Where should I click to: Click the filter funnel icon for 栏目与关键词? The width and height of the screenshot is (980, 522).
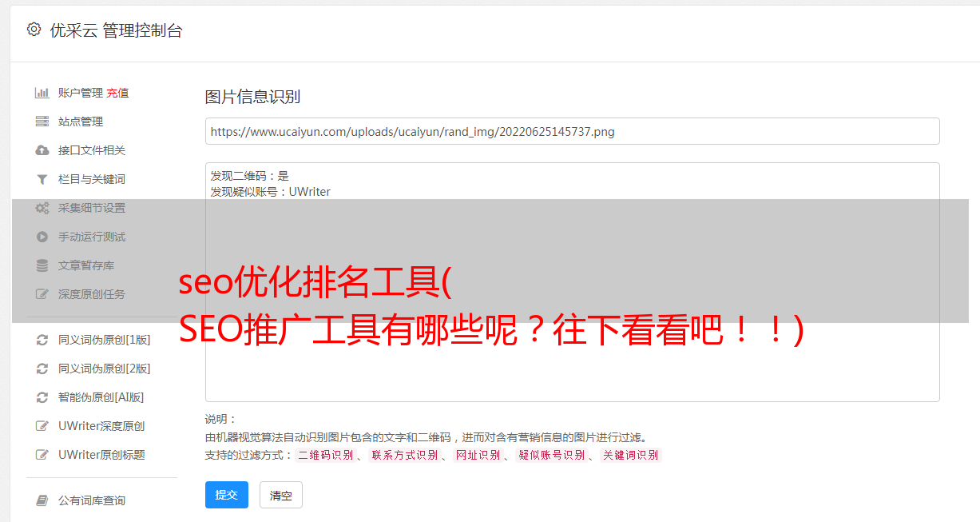[x=42, y=179]
